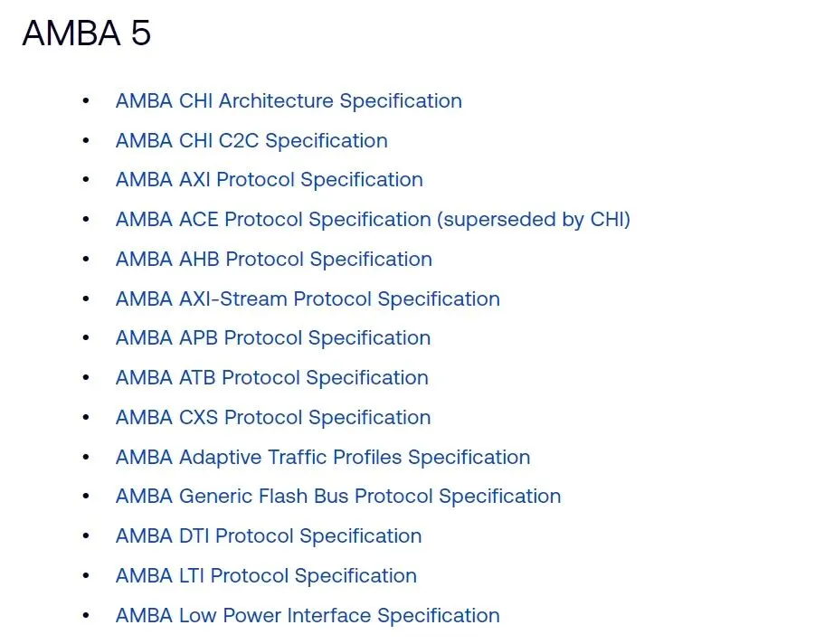Open AMBA Adaptive Traffic Profiles Specification
This screenshot has height=644, width=815.
click(x=323, y=458)
